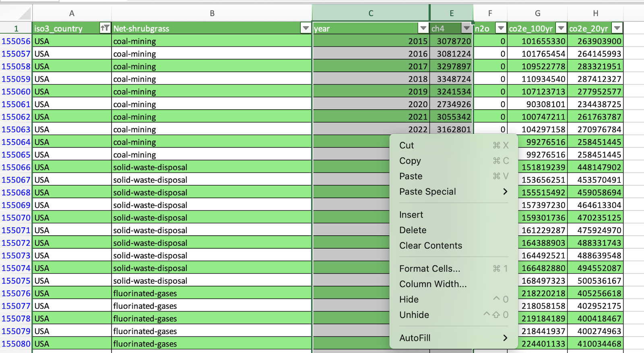Click year cell 2015
The image size is (644, 353).
click(371, 41)
